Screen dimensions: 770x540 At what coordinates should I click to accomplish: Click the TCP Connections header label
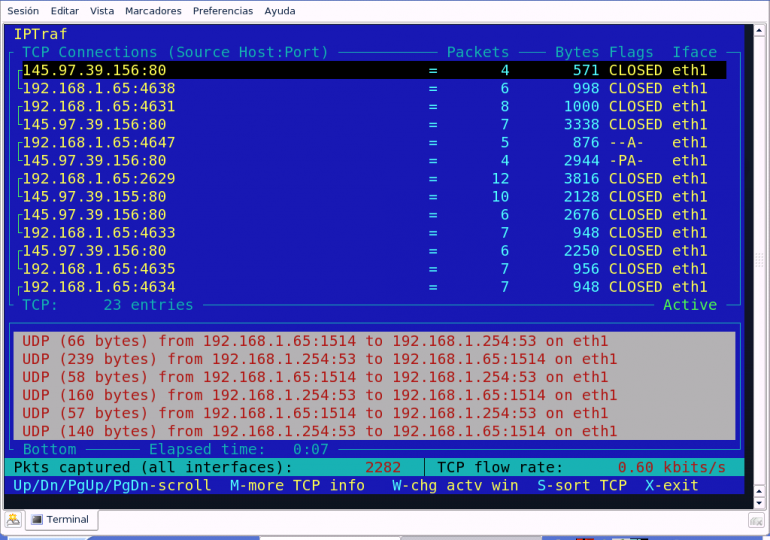pyautogui.click(x=175, y=52)
